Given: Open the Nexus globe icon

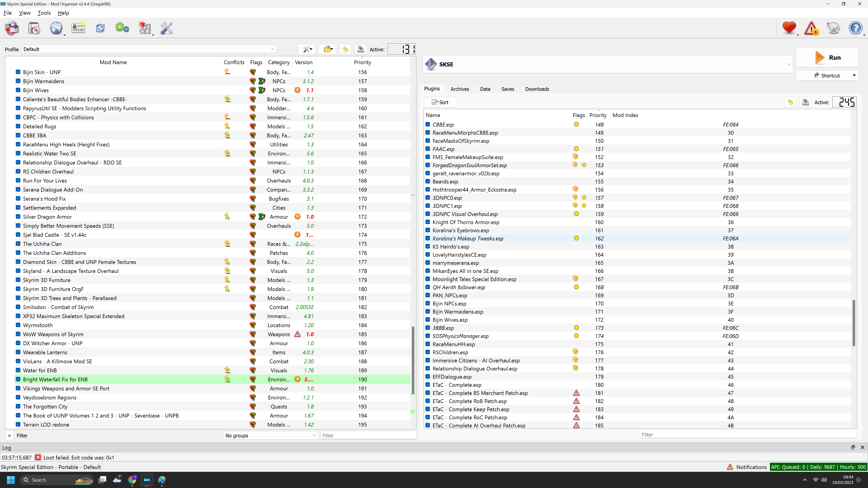Looking at the screenshot, I should tap(56, 28).
